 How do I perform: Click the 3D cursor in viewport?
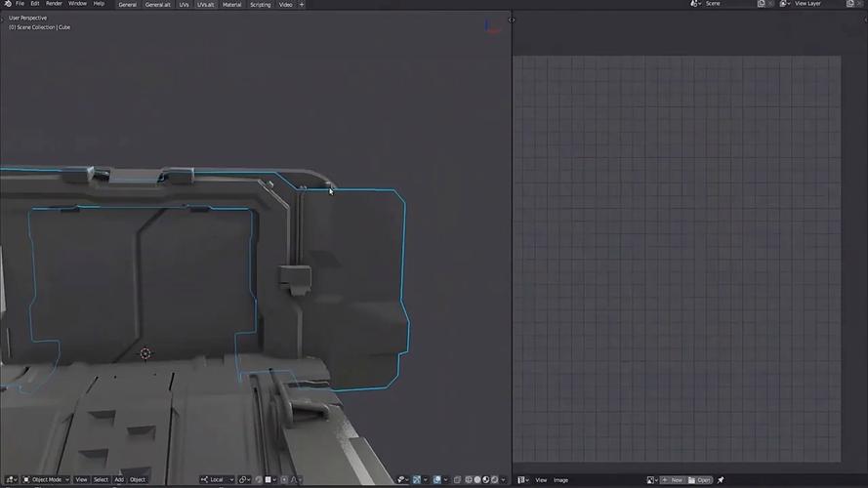click(x=145, y=353)
